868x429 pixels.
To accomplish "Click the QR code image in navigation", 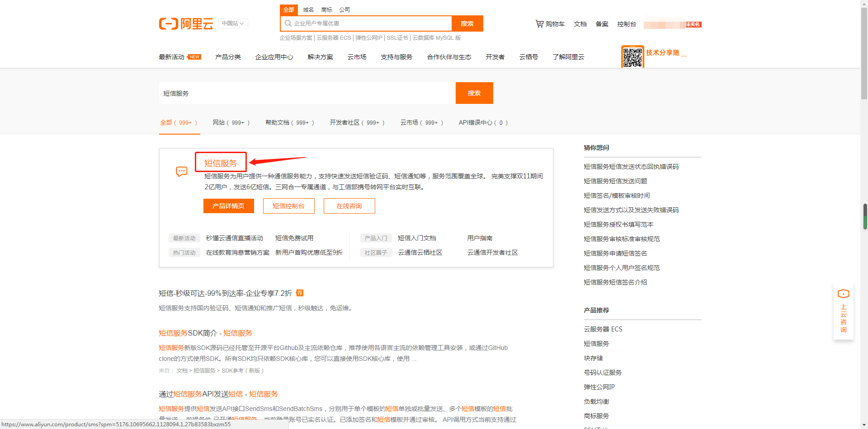I will (632, 57).
